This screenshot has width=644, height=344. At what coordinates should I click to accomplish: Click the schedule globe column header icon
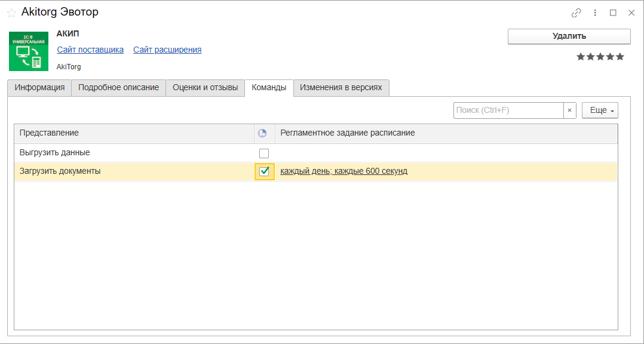pos(262,133)
